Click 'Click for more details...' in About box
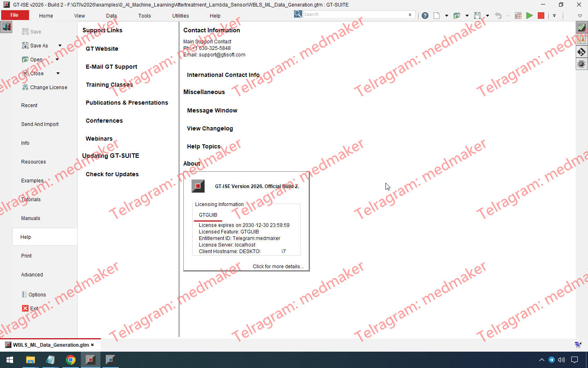Screen dimensions: 588x368 [278, 266]
